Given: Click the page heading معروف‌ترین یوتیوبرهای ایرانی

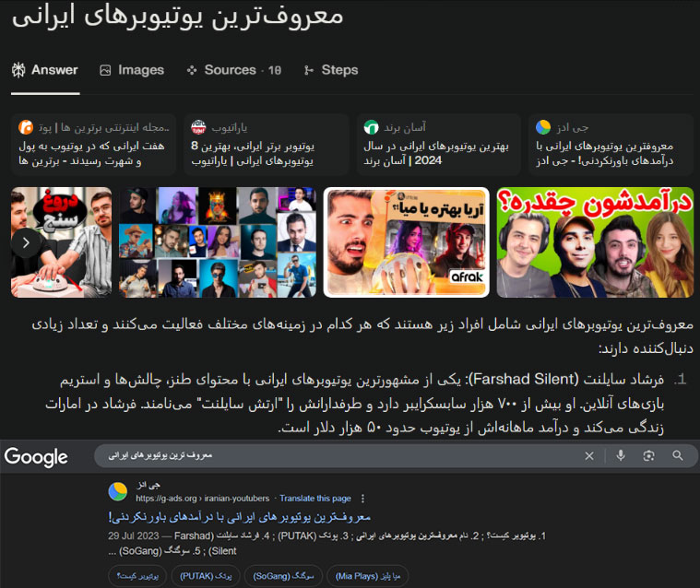Looking at the screenshot, I should [x=177, y=16].
